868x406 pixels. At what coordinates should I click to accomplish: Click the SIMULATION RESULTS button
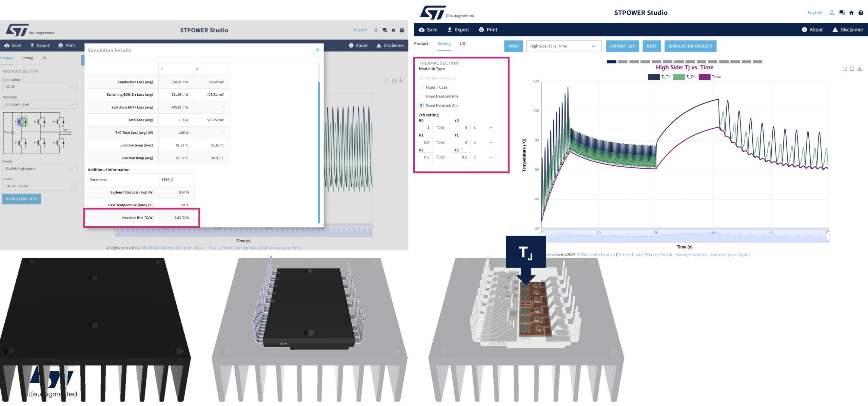690,46
